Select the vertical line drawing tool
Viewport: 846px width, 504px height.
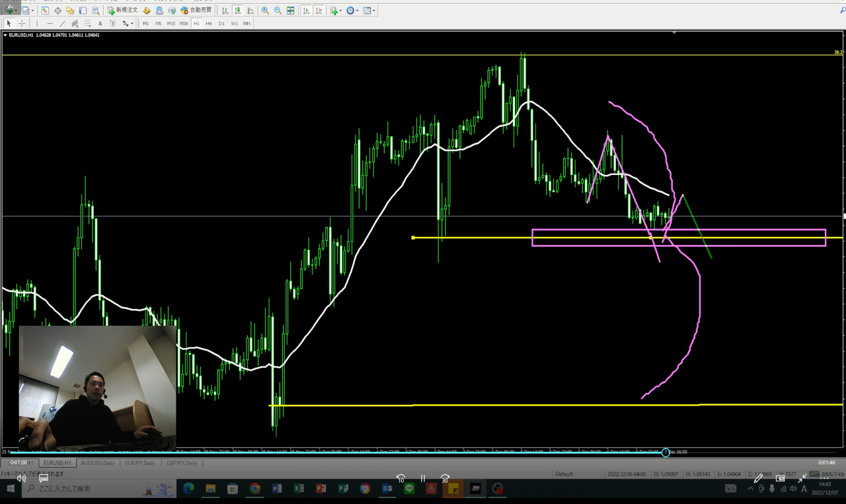(x=36, y=23)
